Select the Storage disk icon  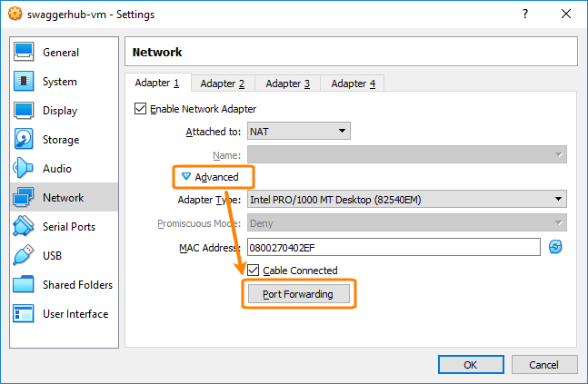point(25,140)
